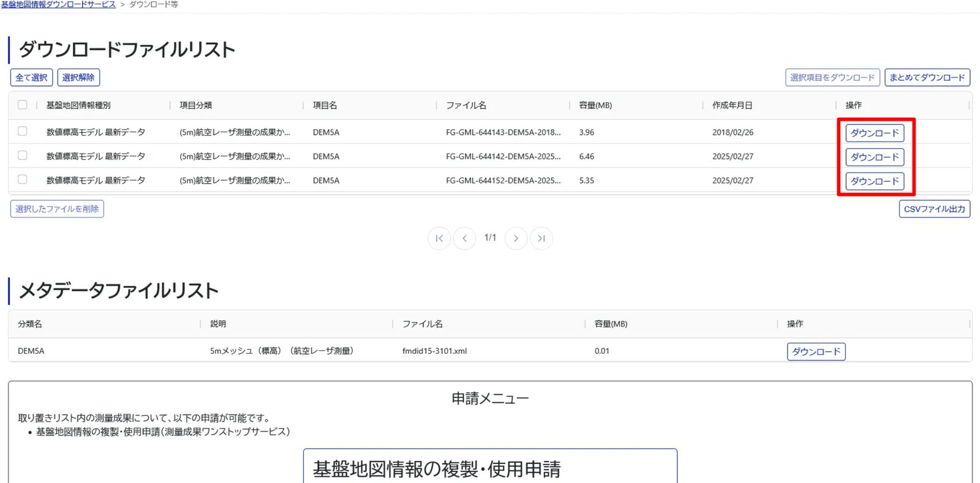
Task: Click 容量(MB) header in download list
Action: point(595,105)
